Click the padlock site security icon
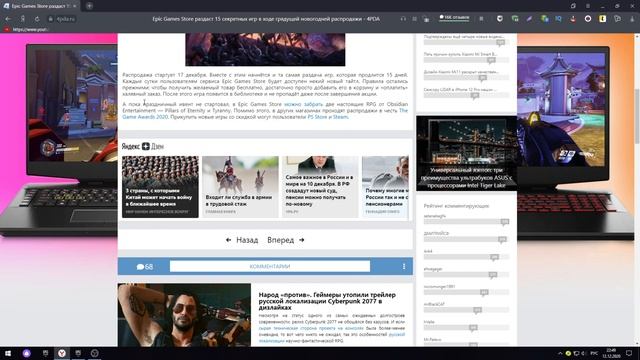640x360 pixels. 51,19
